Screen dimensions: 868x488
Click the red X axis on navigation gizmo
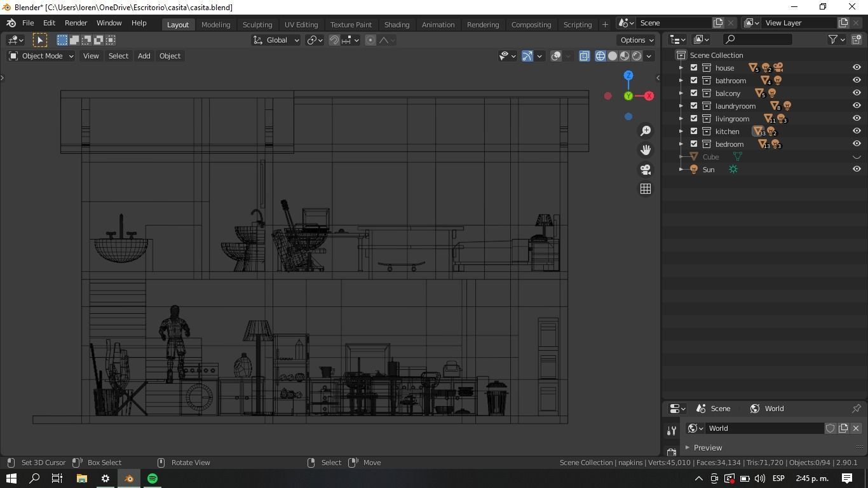point(649,96)
